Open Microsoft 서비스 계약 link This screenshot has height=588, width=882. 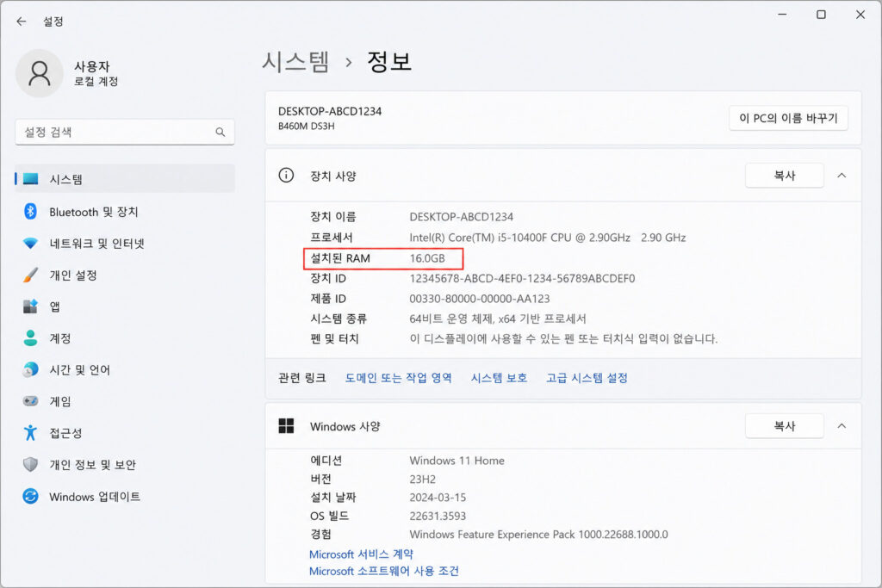pos(361,554)
